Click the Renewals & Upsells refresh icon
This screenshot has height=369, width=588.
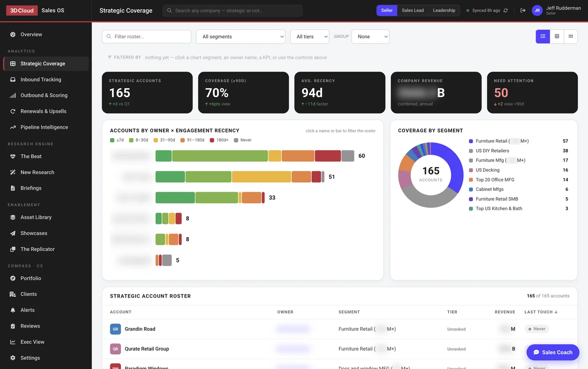click(x=13, y=111)
